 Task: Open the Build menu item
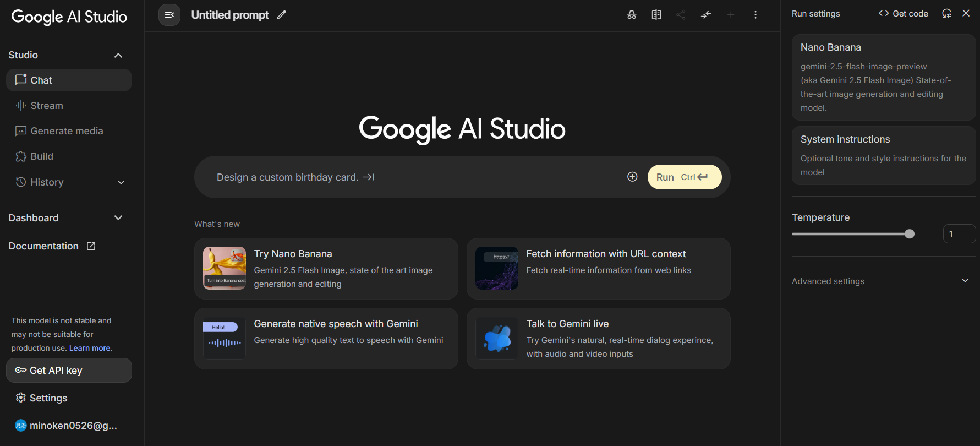click(x=69, y=156)
